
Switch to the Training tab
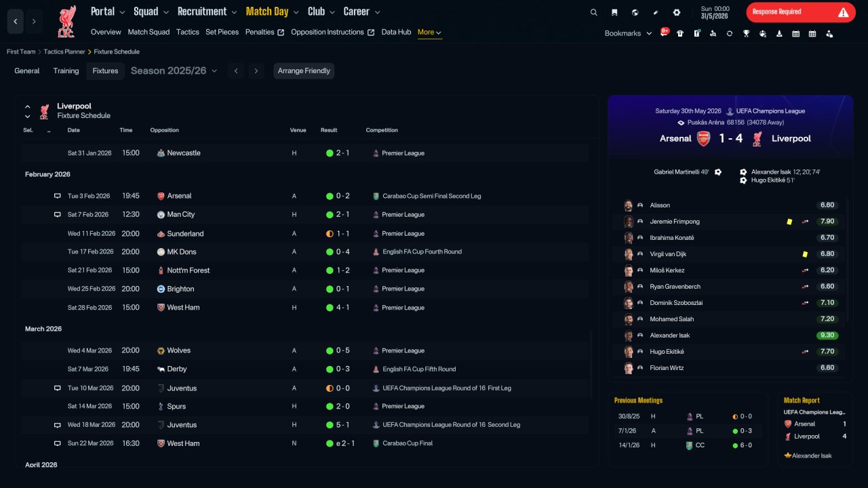pos(66,71)
